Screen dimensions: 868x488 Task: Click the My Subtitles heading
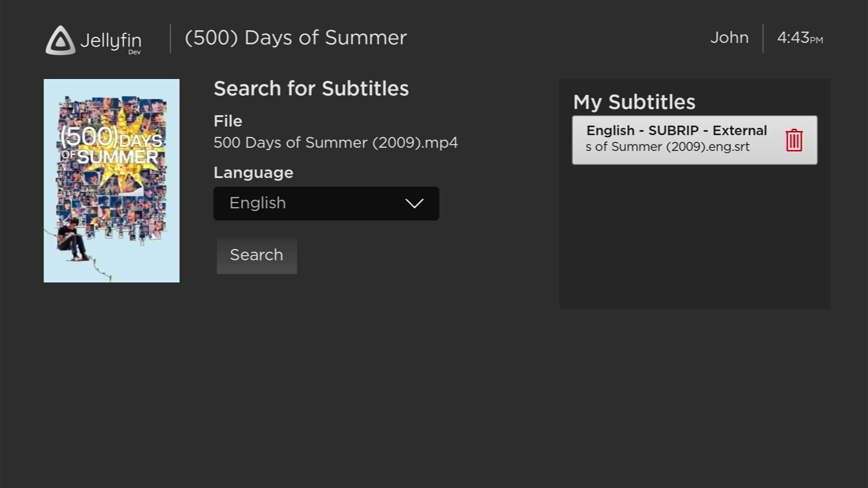pyautogui.click(x=634, y=102)
